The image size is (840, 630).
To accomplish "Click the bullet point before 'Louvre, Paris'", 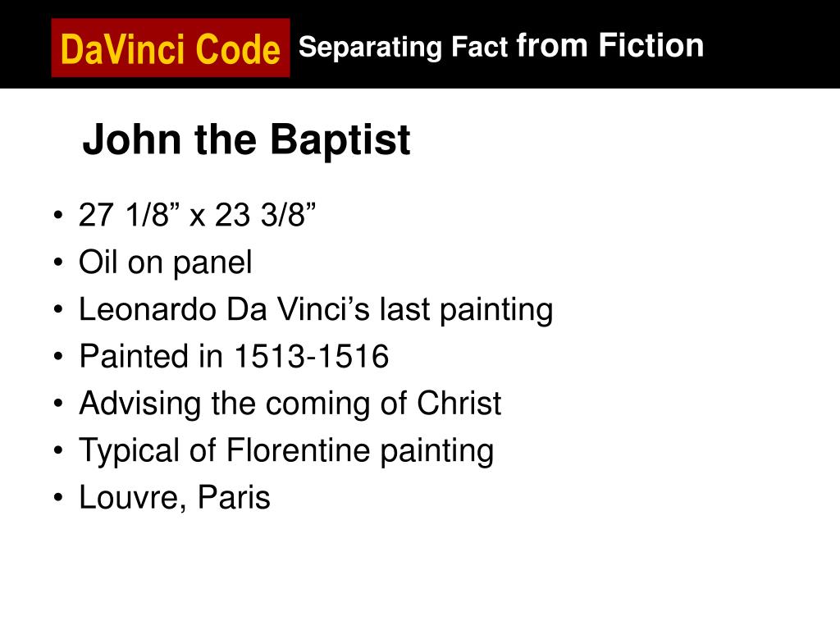I will [58, 498].
